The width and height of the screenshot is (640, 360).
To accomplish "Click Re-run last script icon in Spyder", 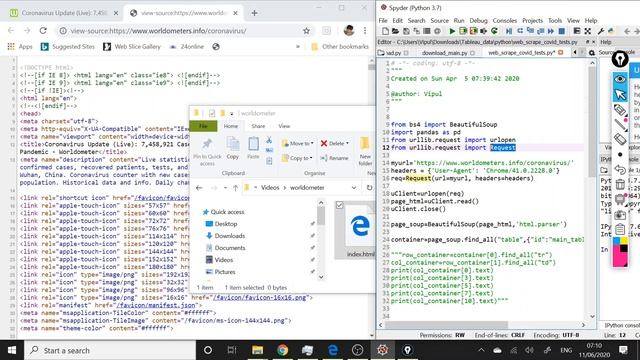I will pyautogui.click(x=495, y=31).
